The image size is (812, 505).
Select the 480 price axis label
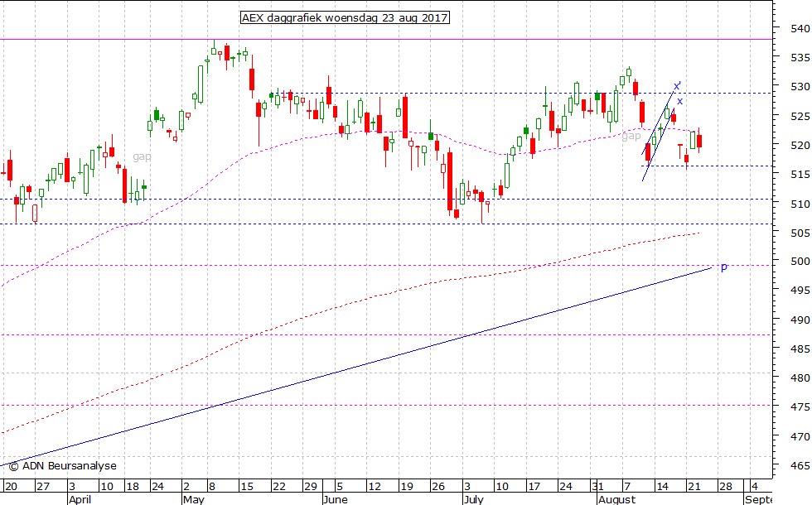800,378
